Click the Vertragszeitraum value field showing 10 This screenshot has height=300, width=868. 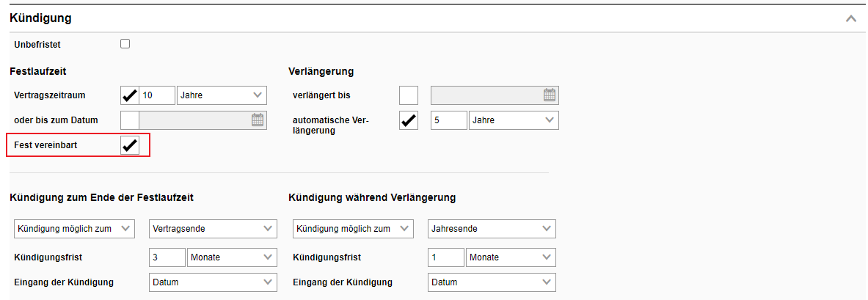(x=157, y=95)
